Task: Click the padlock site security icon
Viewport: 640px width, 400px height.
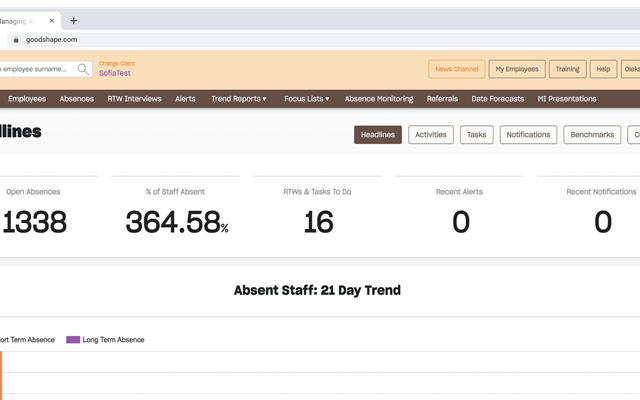Action: (x=16, y=40)
